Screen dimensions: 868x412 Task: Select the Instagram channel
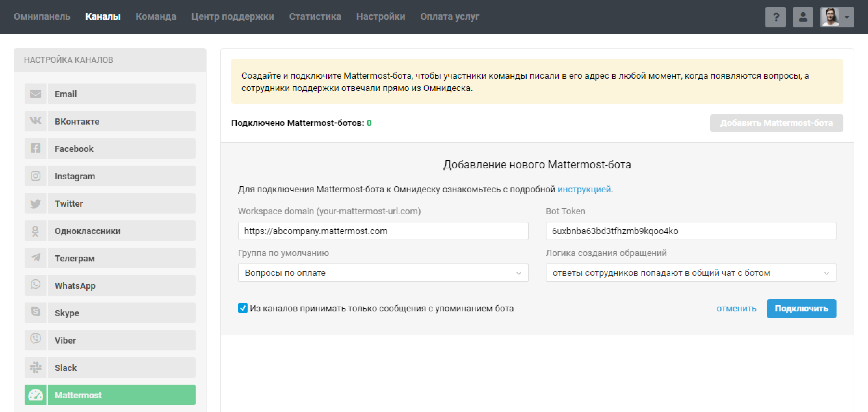(x=110, y=176)
